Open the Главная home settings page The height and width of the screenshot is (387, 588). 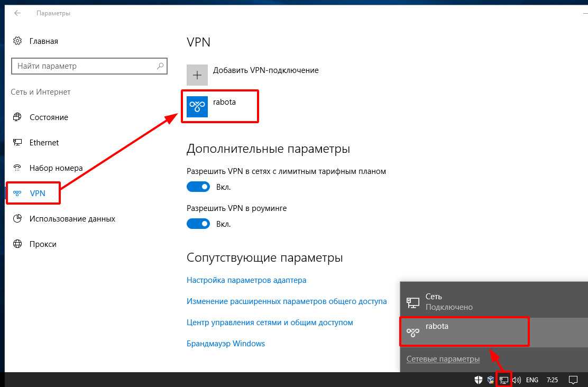click(x=35, y=41)
